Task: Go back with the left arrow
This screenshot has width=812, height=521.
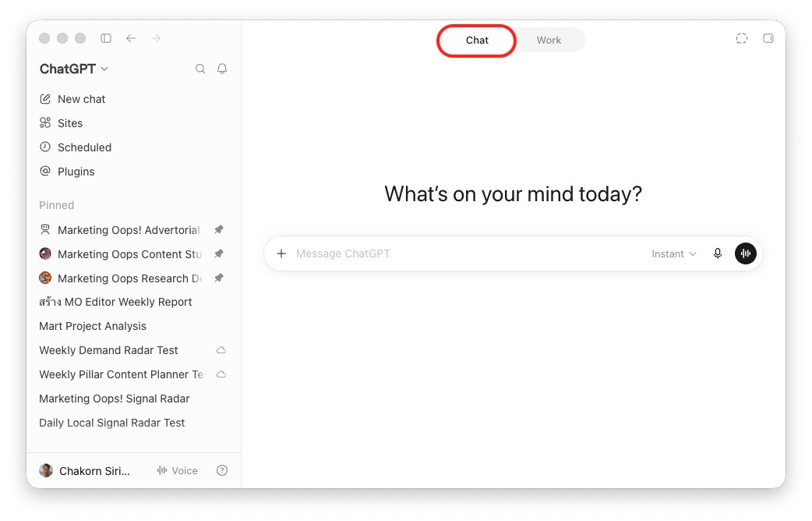Action: (x=131, y=38)
